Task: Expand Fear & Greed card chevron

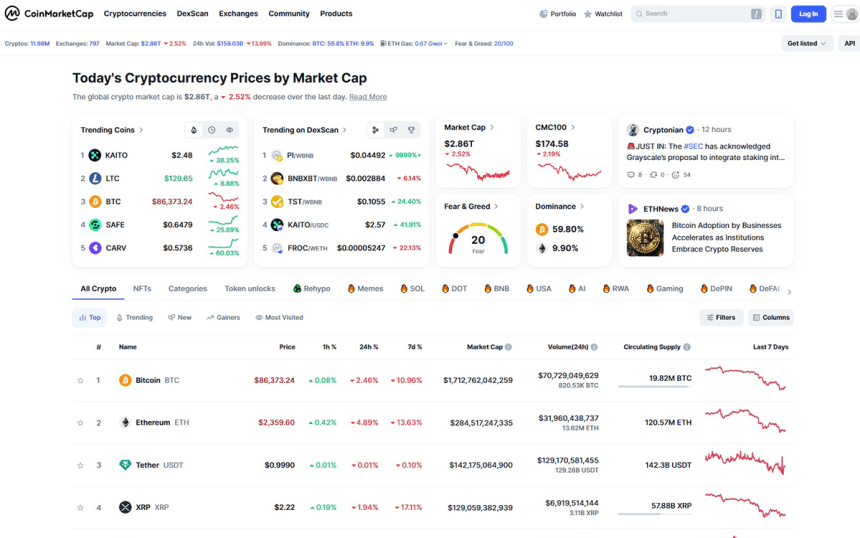Action: tap(496, 207)
